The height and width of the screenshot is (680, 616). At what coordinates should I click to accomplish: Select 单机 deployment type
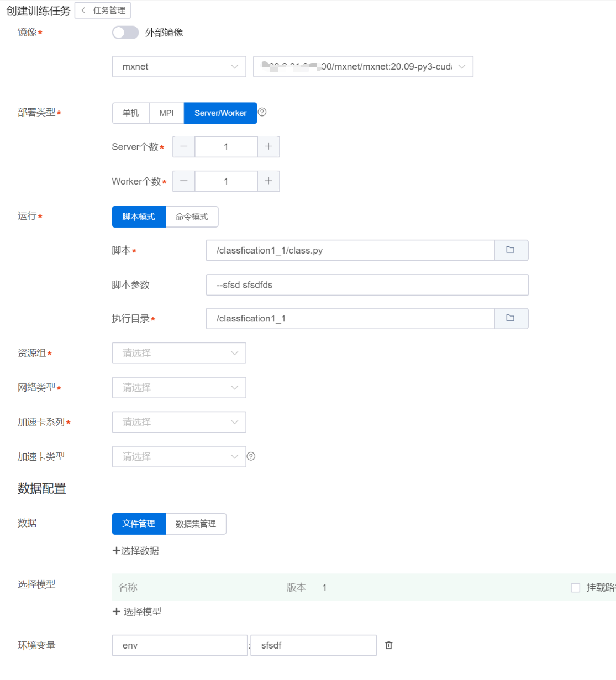point(131,113)
